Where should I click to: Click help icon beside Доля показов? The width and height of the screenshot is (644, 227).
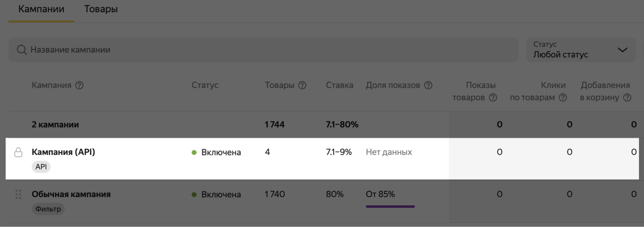(428, 85)
